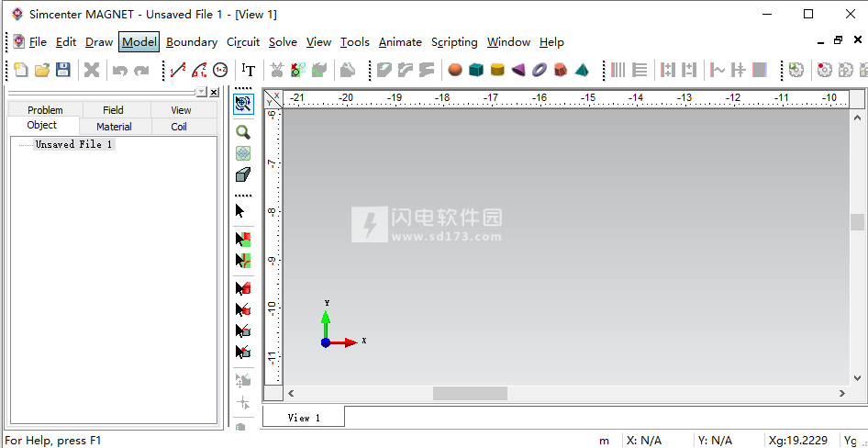Select the Add Circle drawing tool
Viewport: 868px width, 448px height.
click(x=220, y=70)
